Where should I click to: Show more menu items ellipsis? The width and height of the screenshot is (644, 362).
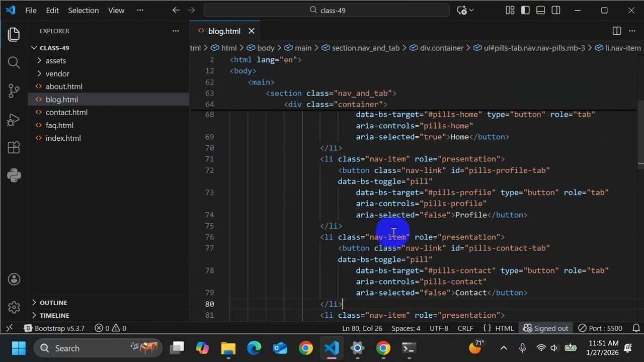click(x=140, y=10)
